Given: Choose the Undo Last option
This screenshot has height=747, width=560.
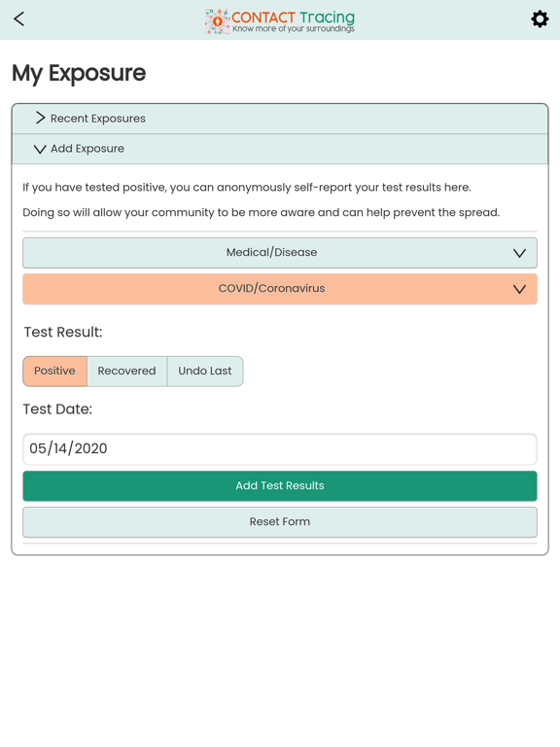Looking at the screenshot, I should [x=205, y=372].
